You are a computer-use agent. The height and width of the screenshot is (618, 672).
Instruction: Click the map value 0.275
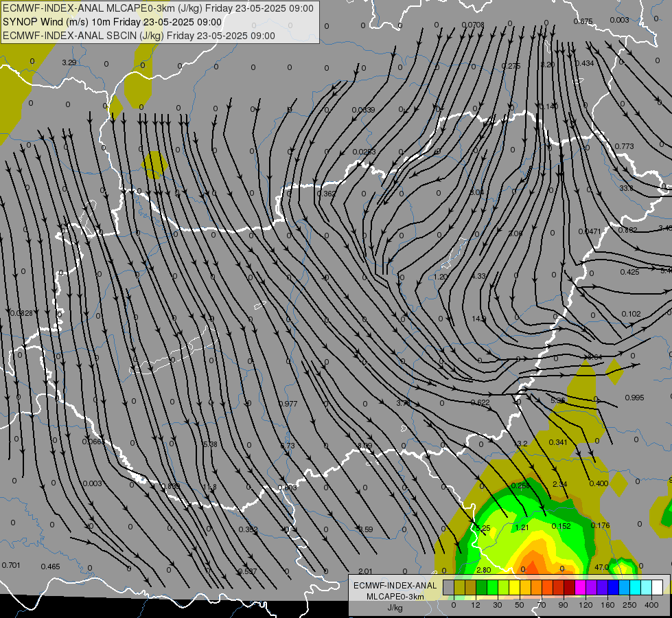(511, 66)
